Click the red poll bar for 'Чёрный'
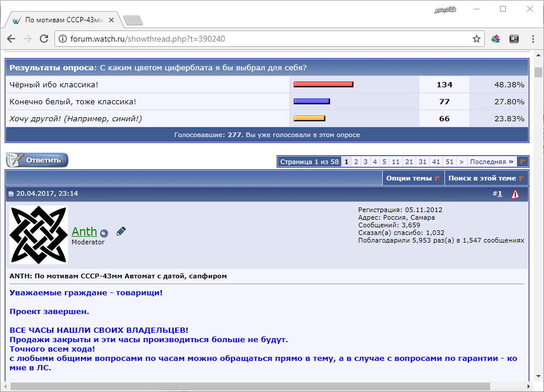Viewport: 544px width, 392px height. (323, 84)
